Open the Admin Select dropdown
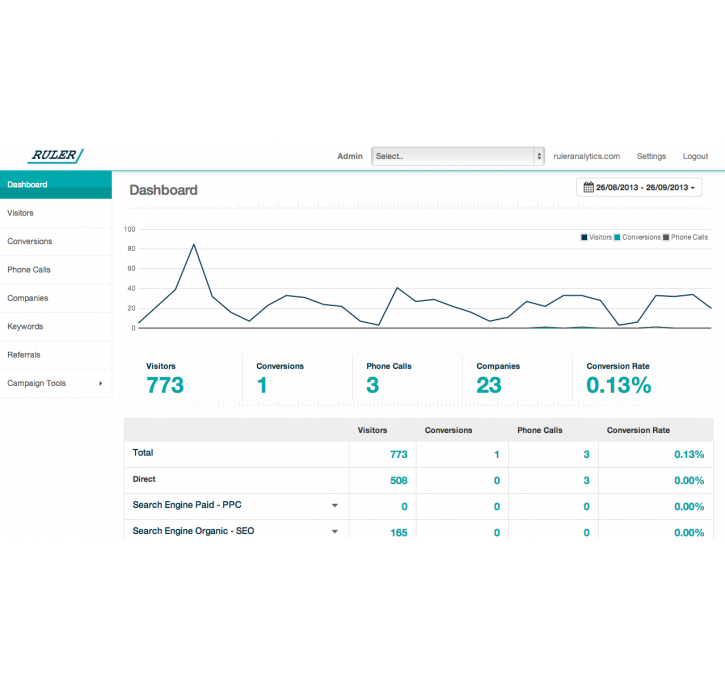 click(x=458, y=156)
